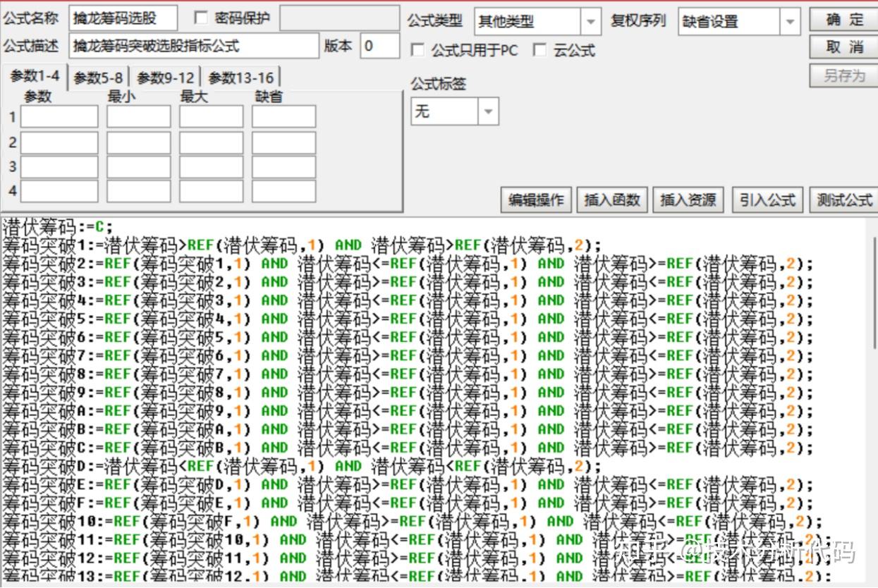The height and width of the screenshot is (588, 878).
Task: Click the password field beside 密码保护
Action: pos(339,19)
